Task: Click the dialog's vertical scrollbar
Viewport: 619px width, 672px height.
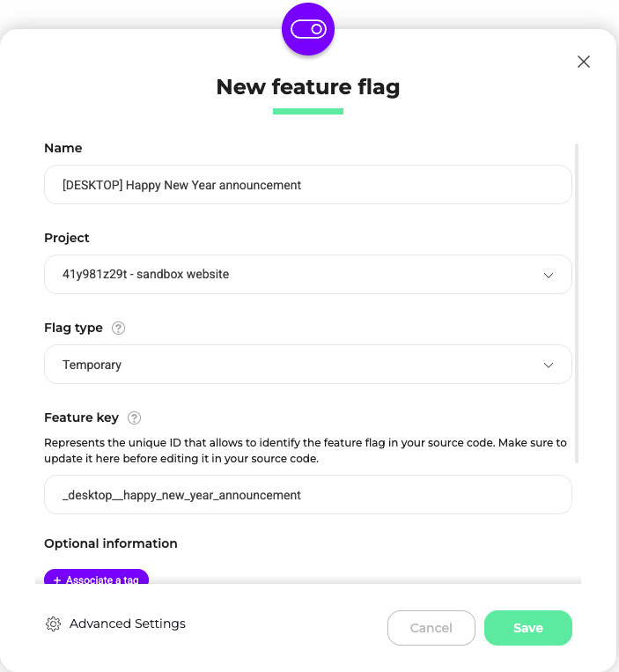Action: coord(577,304)
